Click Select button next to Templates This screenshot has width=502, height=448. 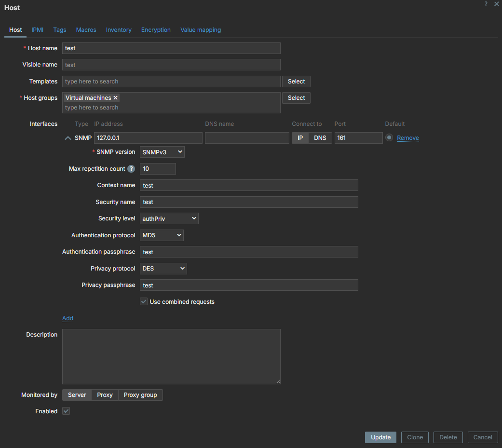pyautogui.click(x=296, y=81)
